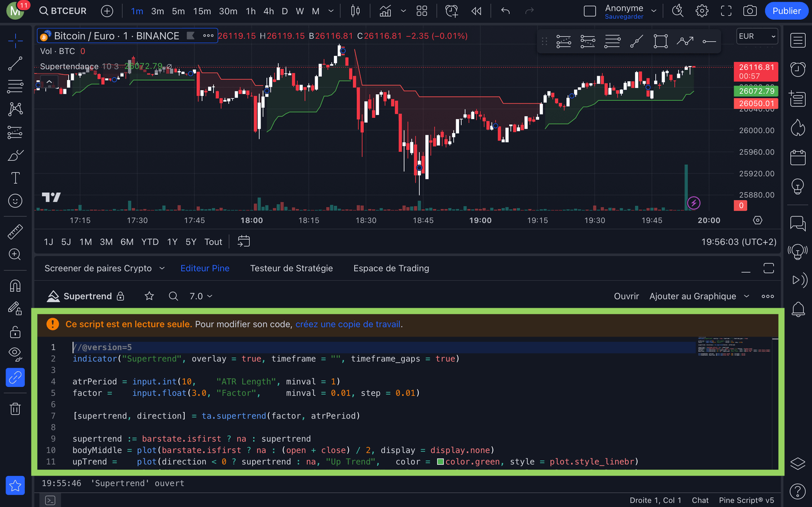Viewport: 812px width, 507px height.
Task: Select the Text drawing tool
Action: [x=15, y=178]
